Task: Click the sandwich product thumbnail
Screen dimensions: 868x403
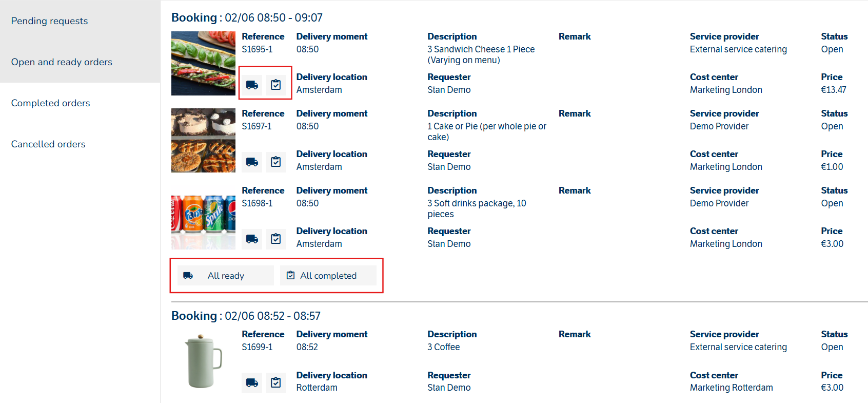Action: (x=203, y=64)
